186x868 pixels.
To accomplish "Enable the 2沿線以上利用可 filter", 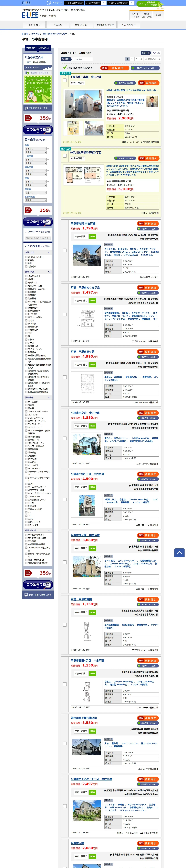I will tap(26, 257).
